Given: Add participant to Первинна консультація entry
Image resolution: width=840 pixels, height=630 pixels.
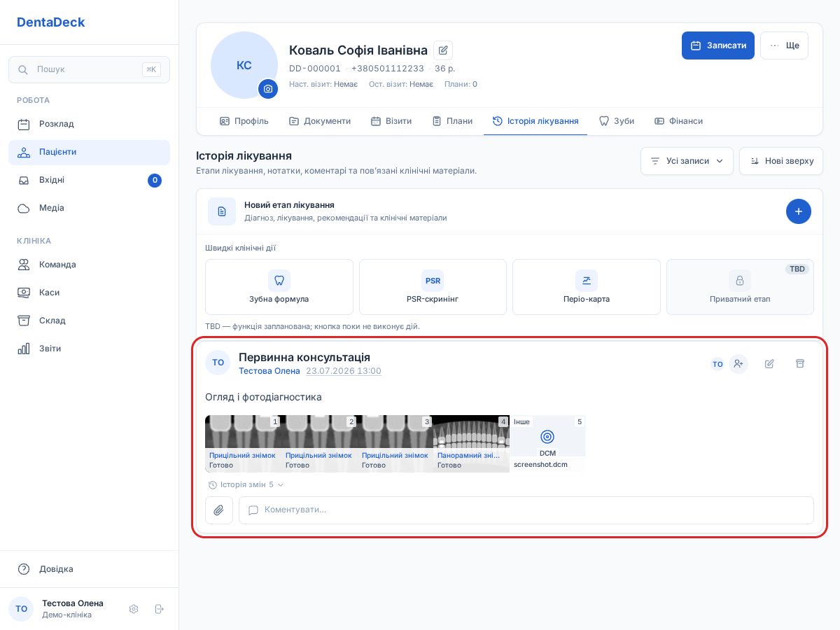Looking at the screenshot, I should click(x=738, y=364).
